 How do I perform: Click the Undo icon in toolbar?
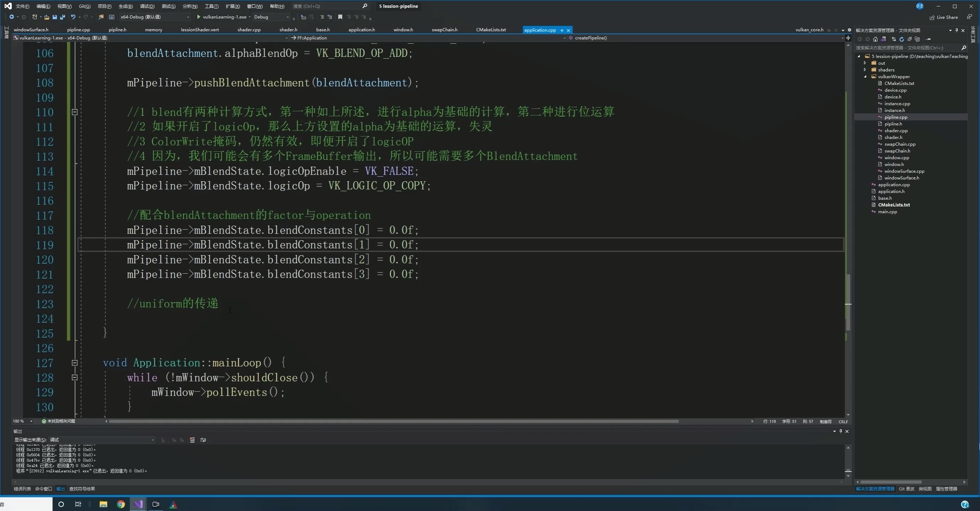73,17
